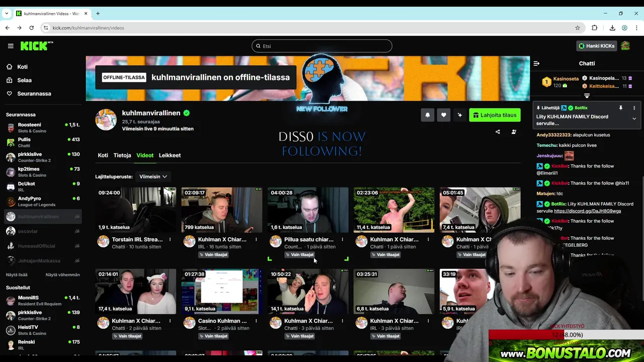Click the share icon below Lahjoita tilaus
This screenshot has width=644, height=362.
[x=498, y=132]
